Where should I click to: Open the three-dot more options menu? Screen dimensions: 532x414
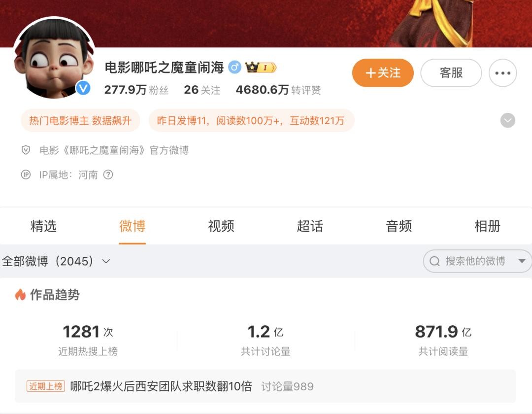pos(502,73)
